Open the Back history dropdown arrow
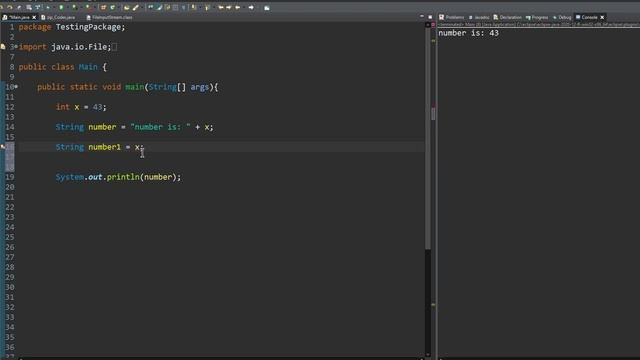 point(244,8)
